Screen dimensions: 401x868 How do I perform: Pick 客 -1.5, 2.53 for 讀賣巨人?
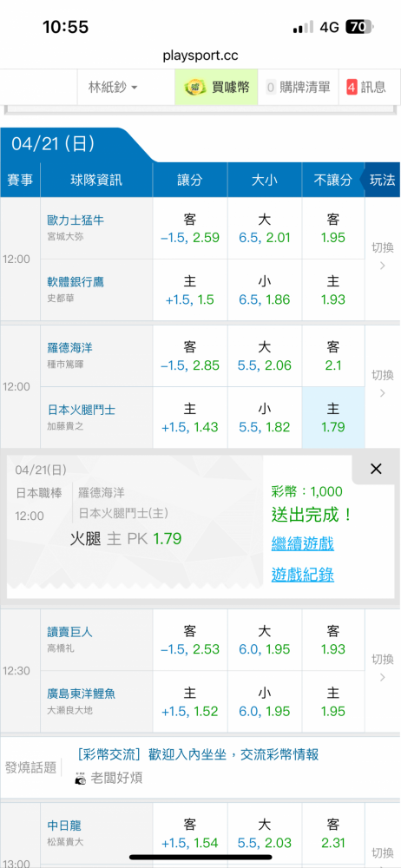(x=190, y=640)
